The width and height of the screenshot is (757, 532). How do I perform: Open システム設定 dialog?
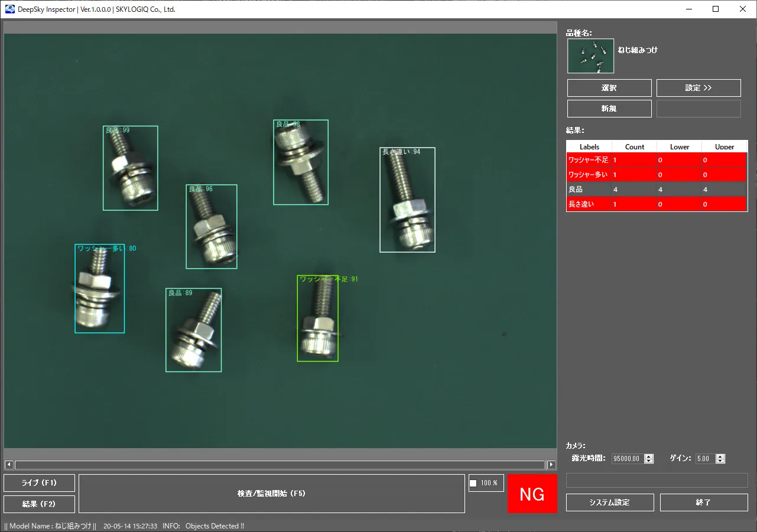click(x=609, y=502)
